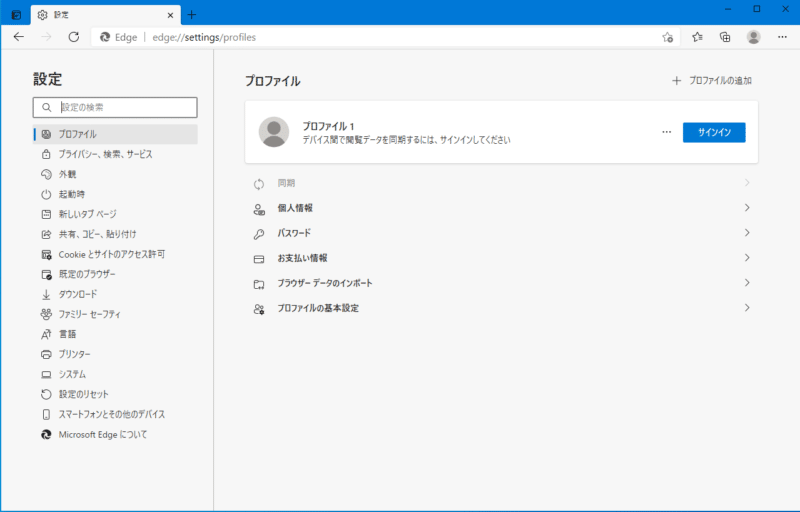Click the ファミリー セーフティ label
The width and height of the screenshot is (800, 512).
(89, 314)
